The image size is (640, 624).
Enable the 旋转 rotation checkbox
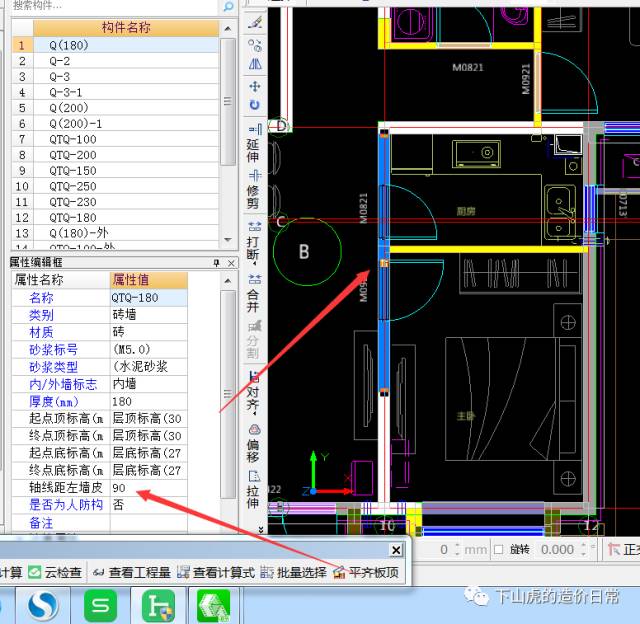click(x=499, y=550)
